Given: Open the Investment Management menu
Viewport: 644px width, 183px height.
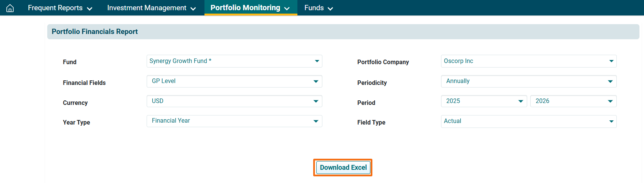Looking at the screenshot, I should tap(147, 8).
